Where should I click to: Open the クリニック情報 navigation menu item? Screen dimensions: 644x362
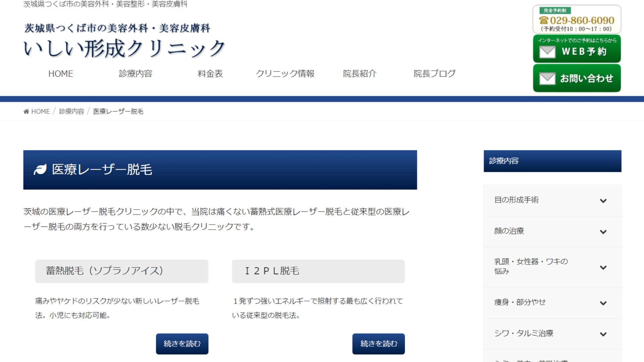click(285, 74)
